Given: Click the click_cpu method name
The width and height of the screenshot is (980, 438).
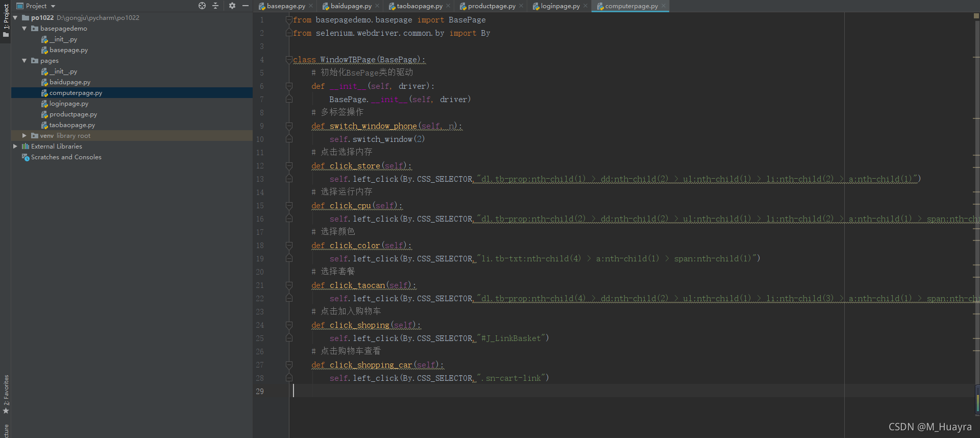Looking at the screenshot, I should [x=350, y=206].
